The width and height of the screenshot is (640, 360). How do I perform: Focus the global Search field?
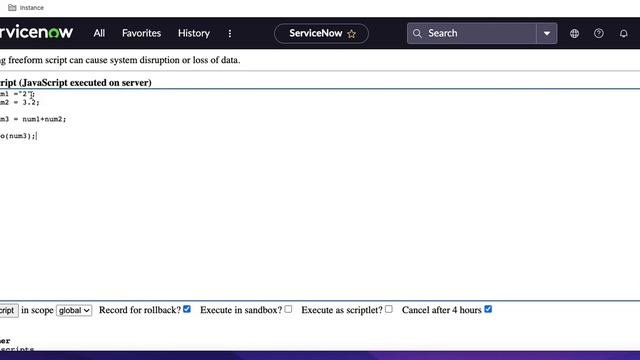(471, 33)
